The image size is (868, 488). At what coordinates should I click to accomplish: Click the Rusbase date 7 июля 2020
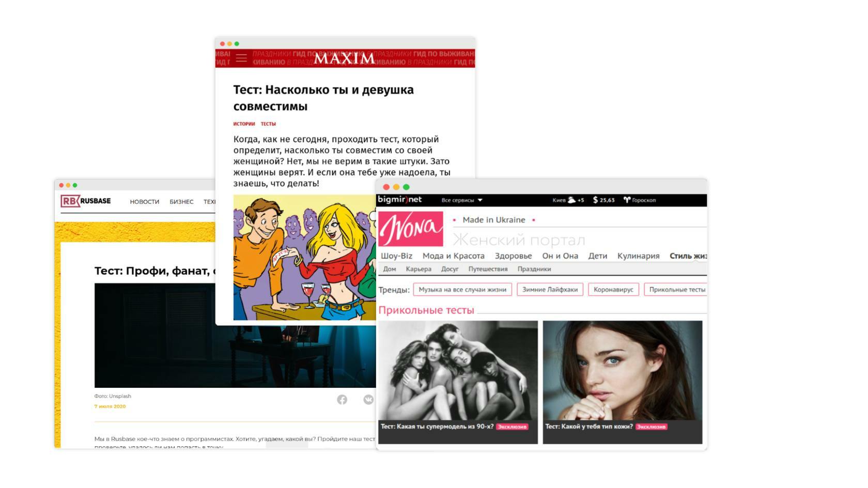[110, 406]
